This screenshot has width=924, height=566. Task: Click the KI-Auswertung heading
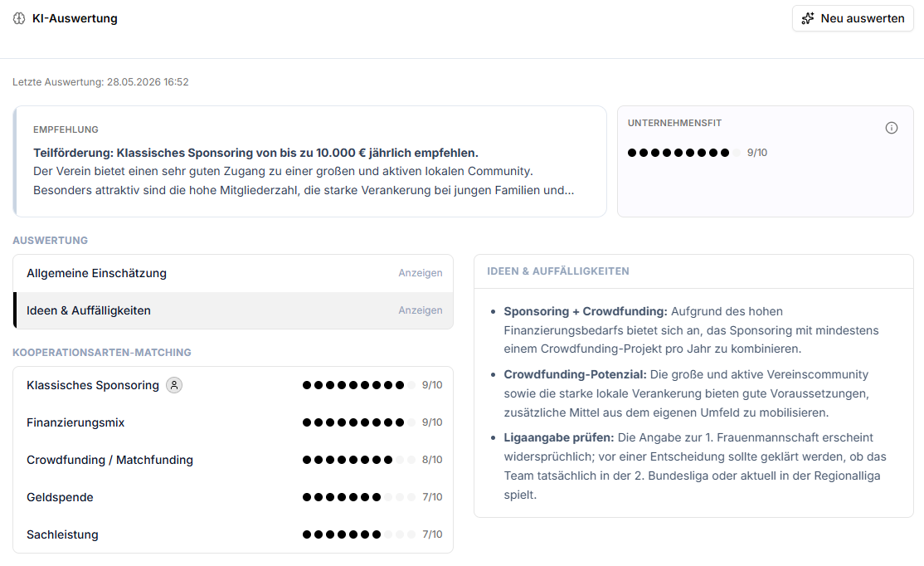[75, 18]
